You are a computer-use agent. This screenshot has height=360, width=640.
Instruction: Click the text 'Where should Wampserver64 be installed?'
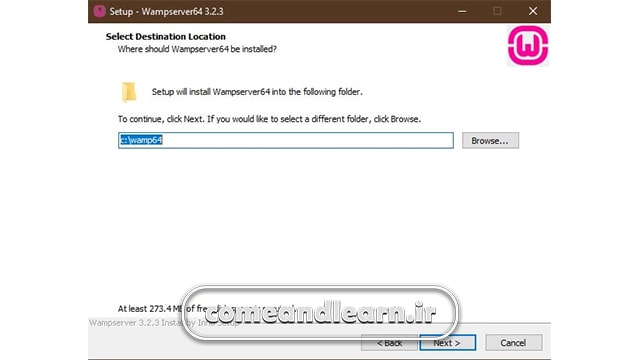(x=197, y=49)
